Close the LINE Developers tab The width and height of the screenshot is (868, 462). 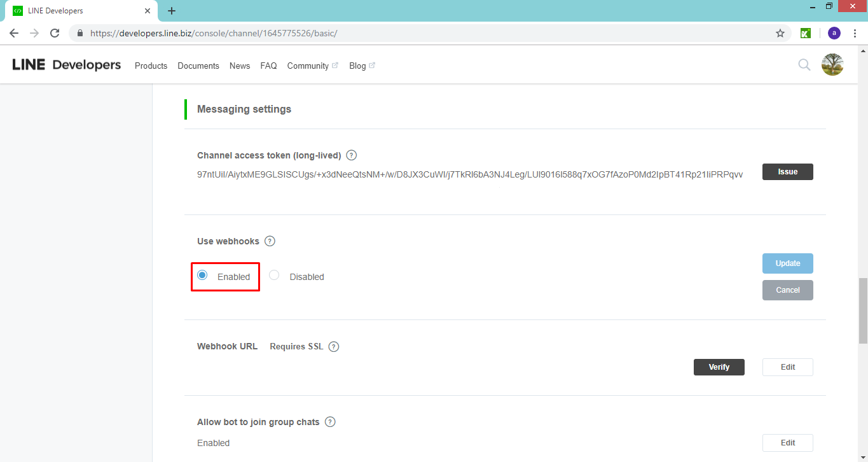[148, 11]
